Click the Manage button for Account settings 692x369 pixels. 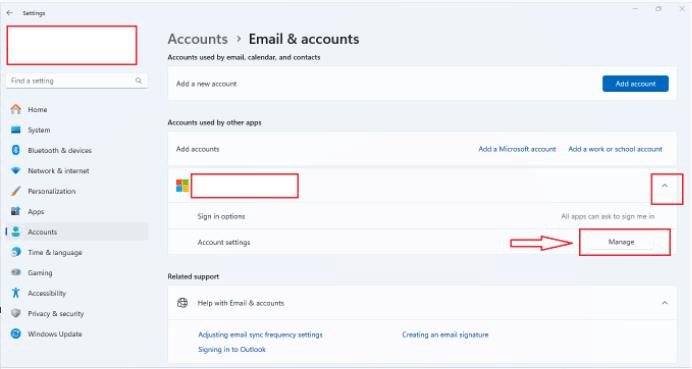pyautogui.click(x=621, y=242)
